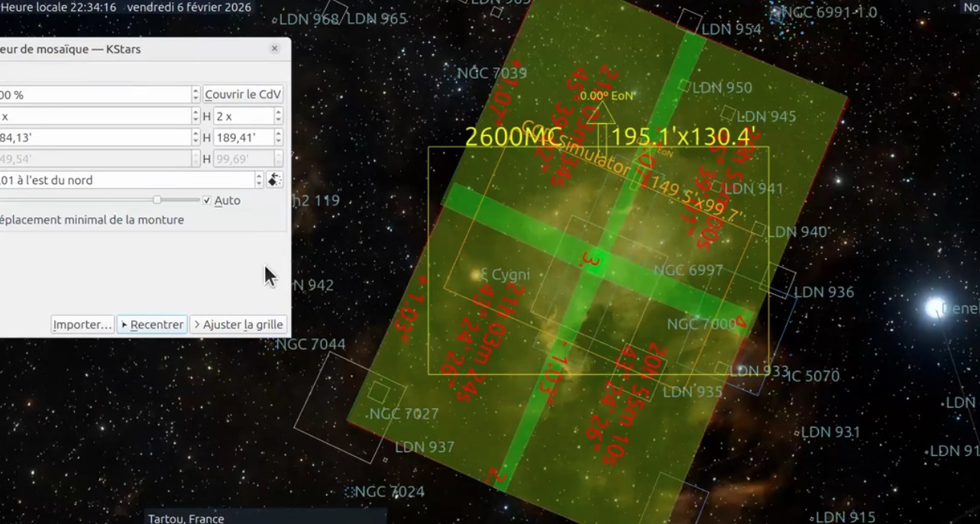
Task: Click the Importer... button
Action: click(x=82, y=325)
